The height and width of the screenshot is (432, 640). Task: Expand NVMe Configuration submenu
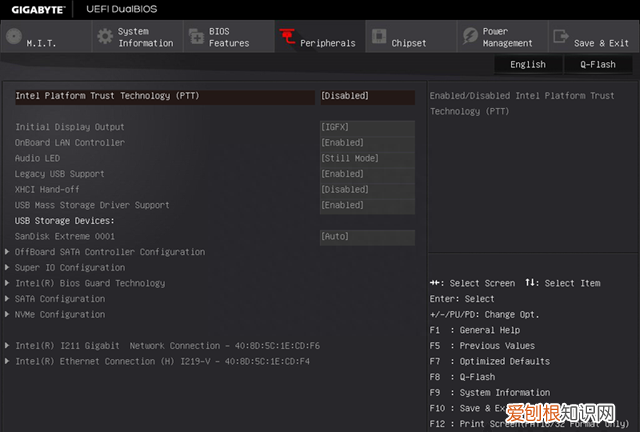[60, 314]
